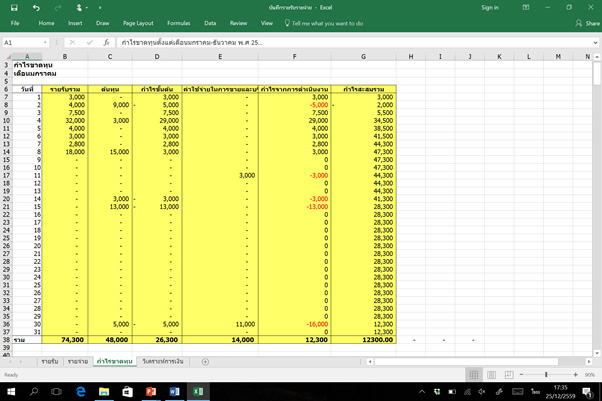
Task: Click zoom in plus button
Action: [576, 374]
